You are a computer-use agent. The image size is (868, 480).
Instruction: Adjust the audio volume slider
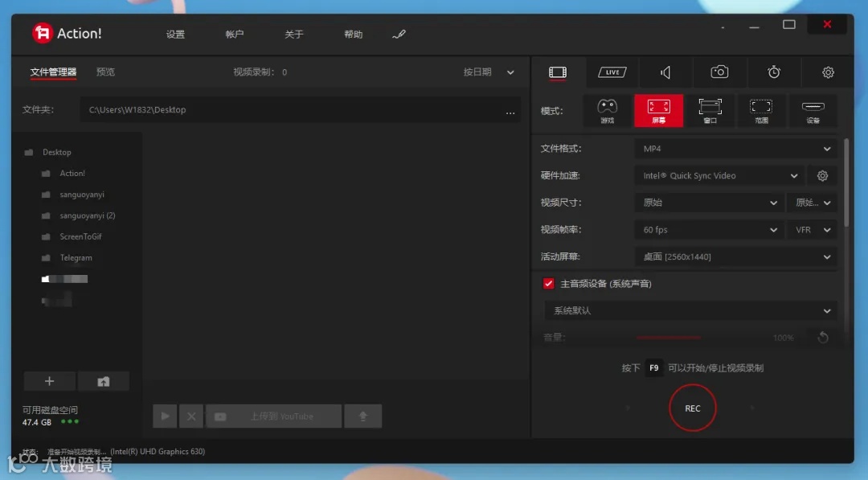pyautogui.click(x=669, y=337)
